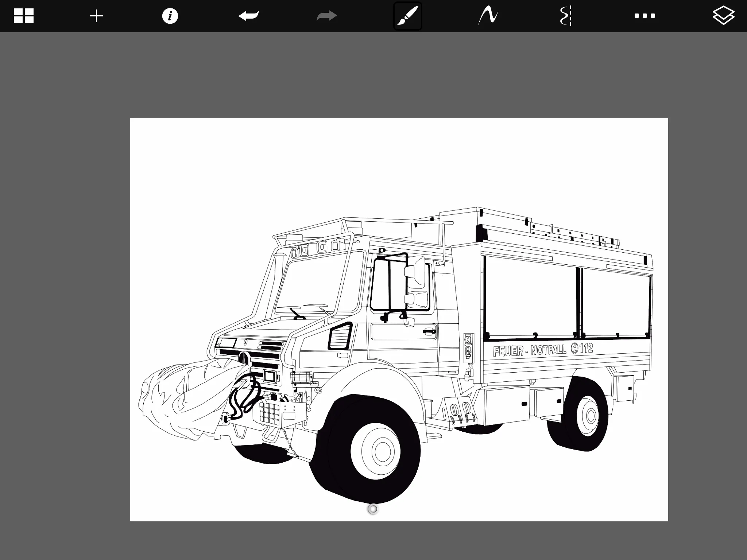Tap the plus icon to add new
747x560 pixels.
[97, 16]
